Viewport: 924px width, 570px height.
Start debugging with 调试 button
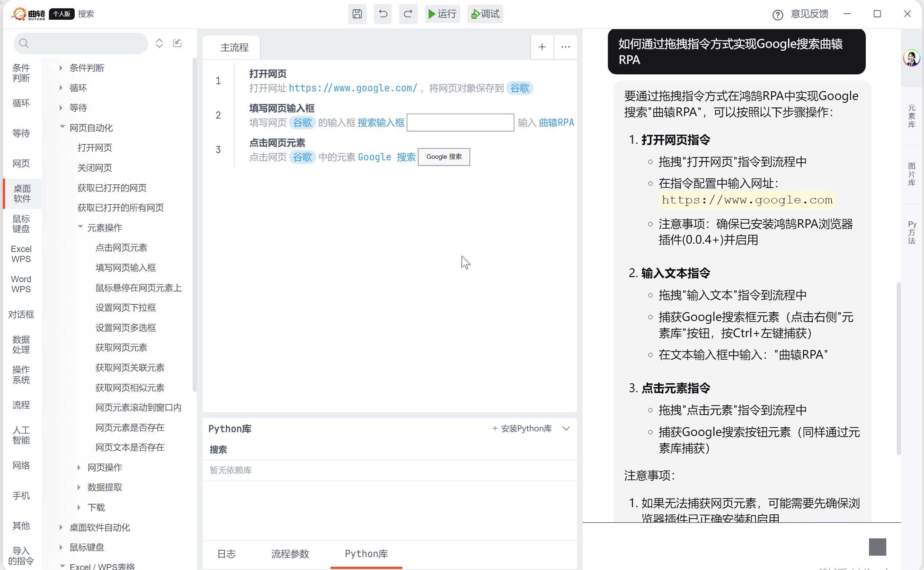pyautogui.click(x=485, y=14)
